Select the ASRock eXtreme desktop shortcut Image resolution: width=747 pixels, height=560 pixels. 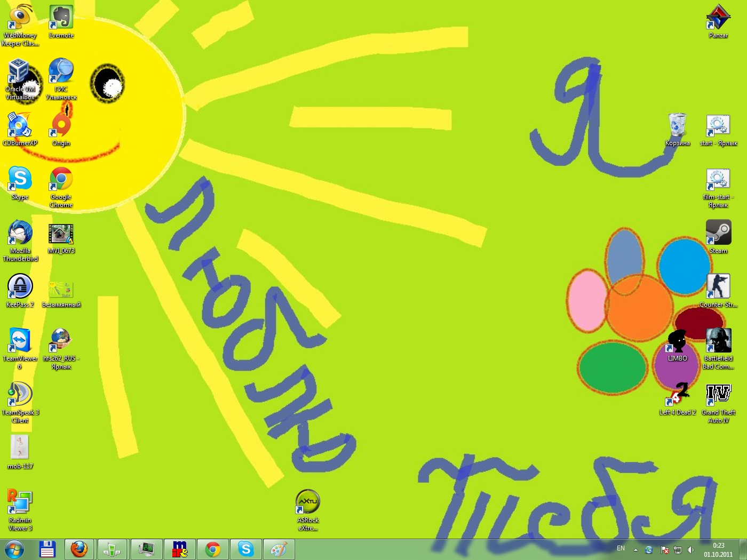coord(308,510)
